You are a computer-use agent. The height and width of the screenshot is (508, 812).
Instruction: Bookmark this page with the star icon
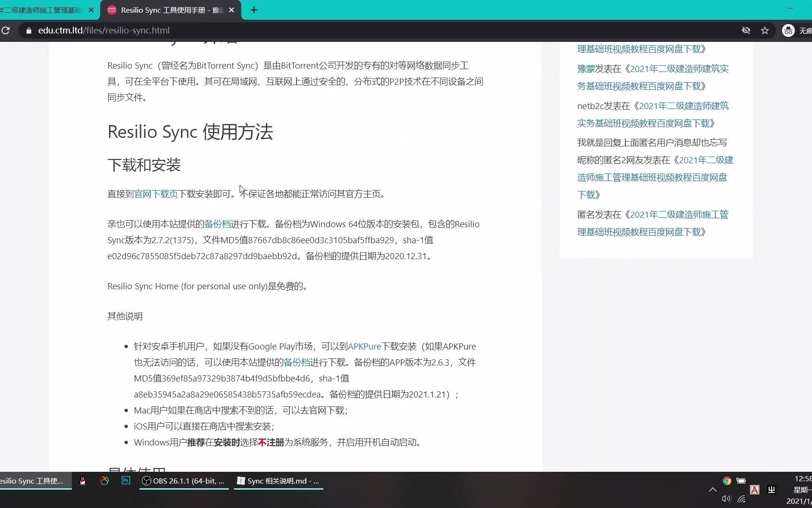coord(765,31)
